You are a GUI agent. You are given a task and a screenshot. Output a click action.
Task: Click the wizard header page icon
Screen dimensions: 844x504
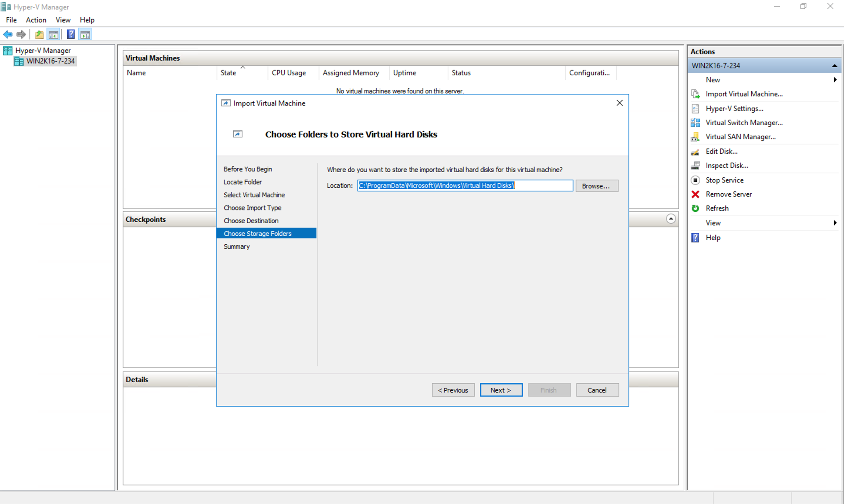coord(238,134)
